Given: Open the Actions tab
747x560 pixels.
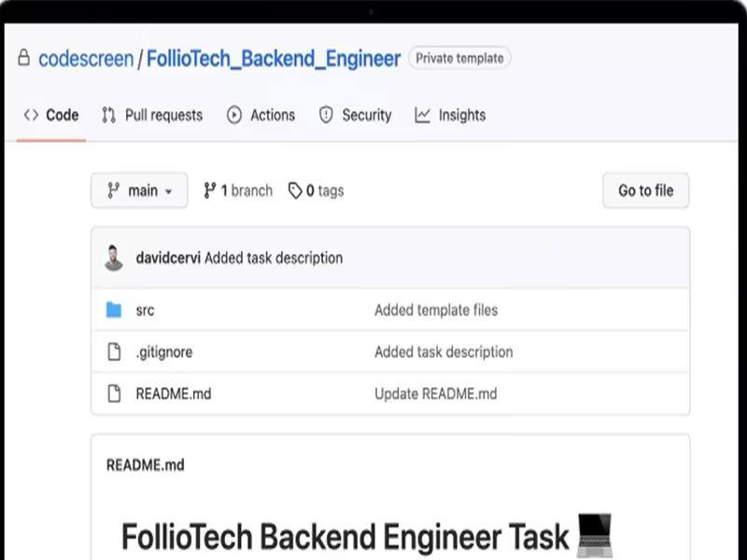Looking at the screenshot, I should point(273,115).
